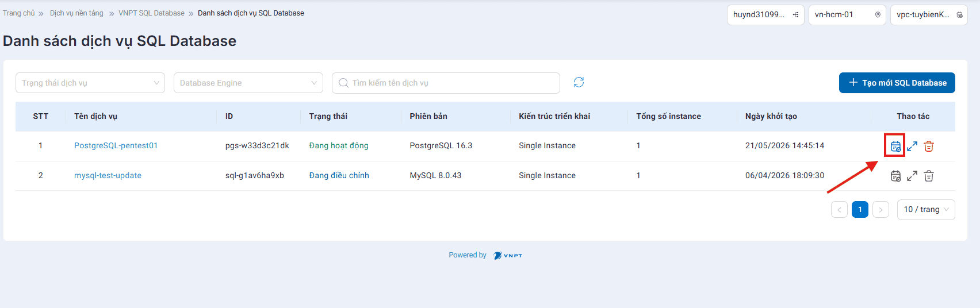
Task: Go to VNPT SQL Database breadcrumb
Action: 151,13
